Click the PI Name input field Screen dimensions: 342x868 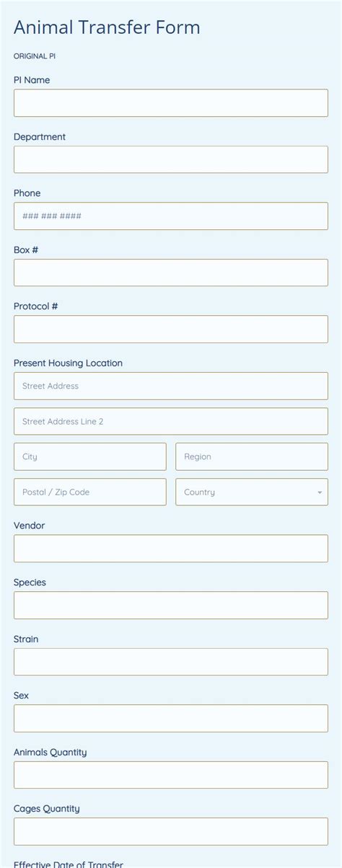pos(171,103)
